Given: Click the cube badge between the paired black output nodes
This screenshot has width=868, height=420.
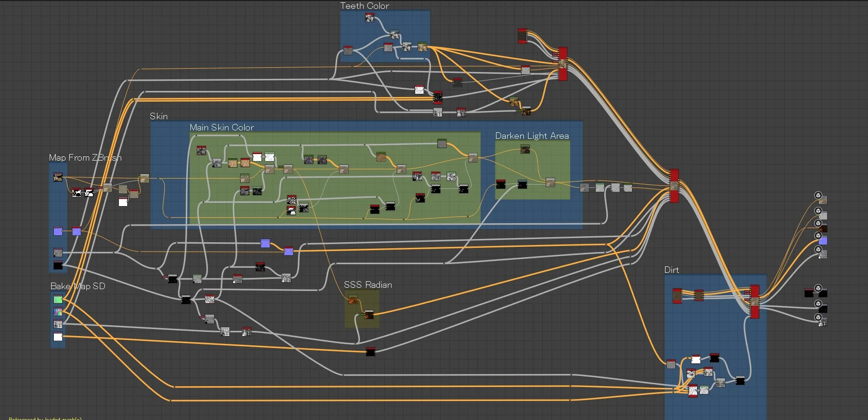Looking at the screenshot, I should 818,288.
